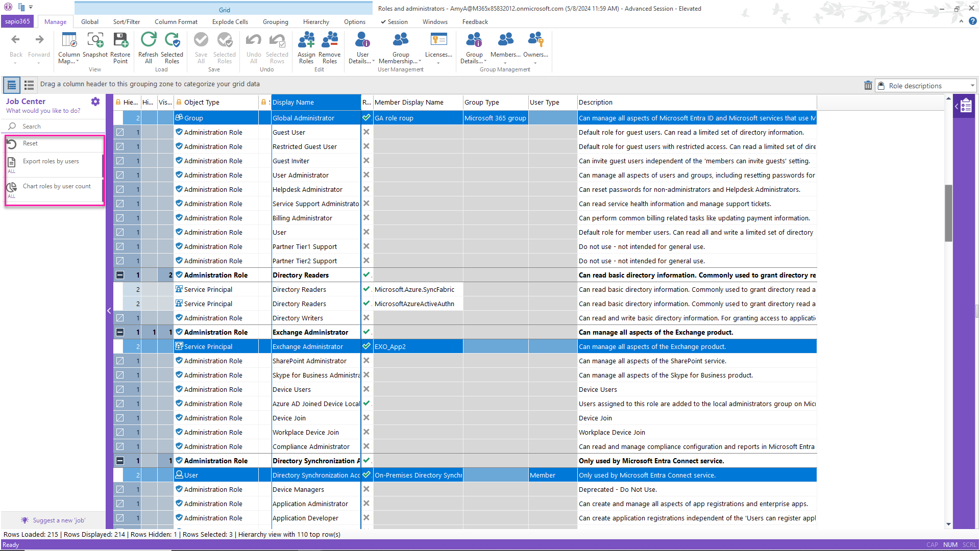Run Export roles by users job
The width and height of the screenshot is (980, 551).
point(54,164)
